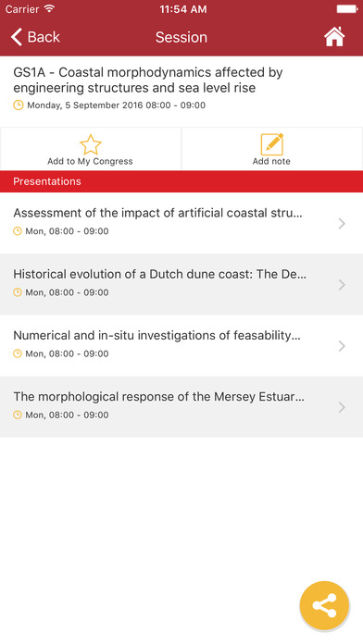Tap the back arrow chevron icon

coord(17,37)
